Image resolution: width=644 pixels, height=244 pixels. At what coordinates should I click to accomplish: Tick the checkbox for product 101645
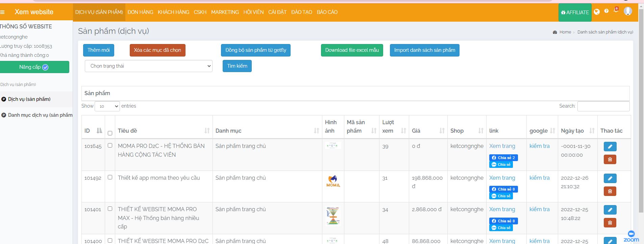click(110, 146)
